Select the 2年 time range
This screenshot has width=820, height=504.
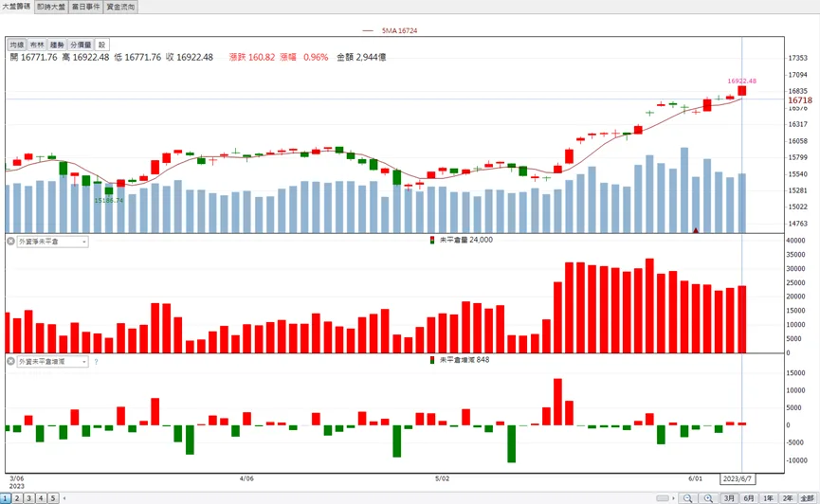(788, 498)
